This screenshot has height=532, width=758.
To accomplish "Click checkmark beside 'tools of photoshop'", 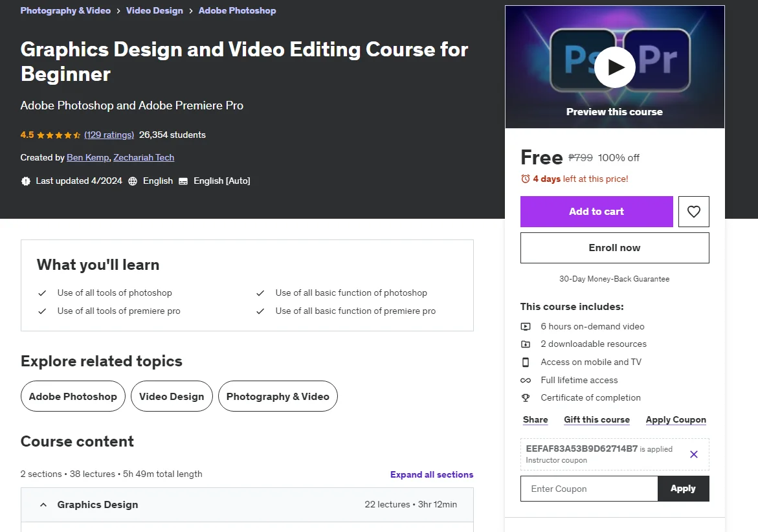I will click(42, 293).
